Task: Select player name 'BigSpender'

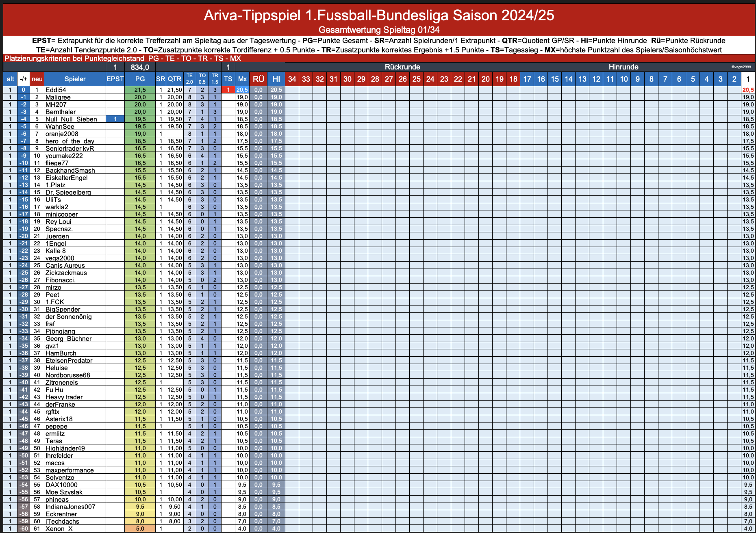Action: pyautogui.click(x=63, y=309)
